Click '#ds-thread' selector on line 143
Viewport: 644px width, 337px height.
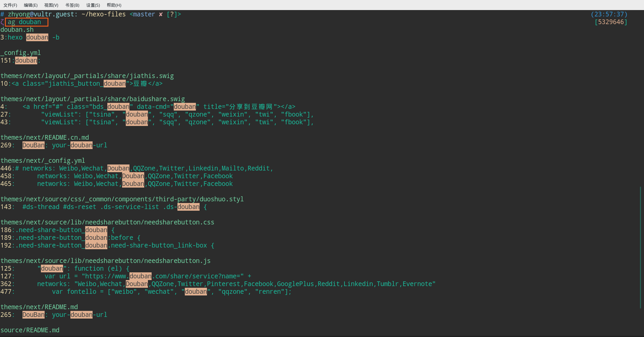click(x=41, y=207)
